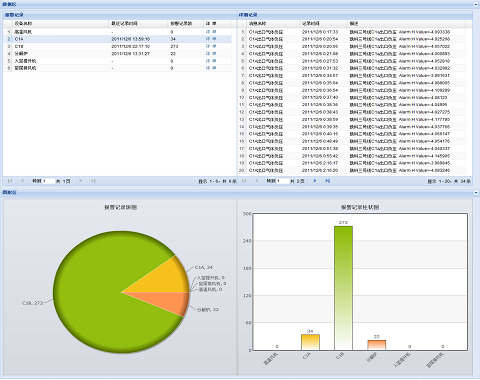Viewport: 480px width, 380px height.
Task: Go to next page of detail records
Action: pyautogui.click(x=315, y=181)
